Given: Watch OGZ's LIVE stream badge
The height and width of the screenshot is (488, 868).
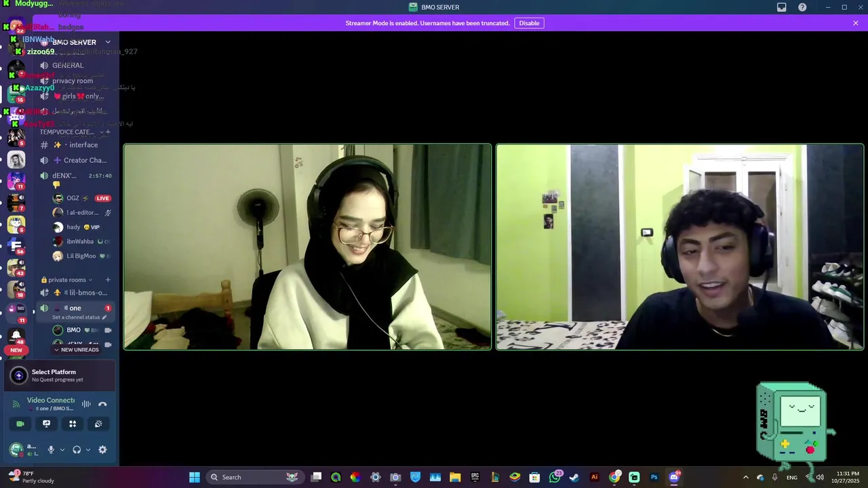Looking at the screenshot, I should [102, 198].
